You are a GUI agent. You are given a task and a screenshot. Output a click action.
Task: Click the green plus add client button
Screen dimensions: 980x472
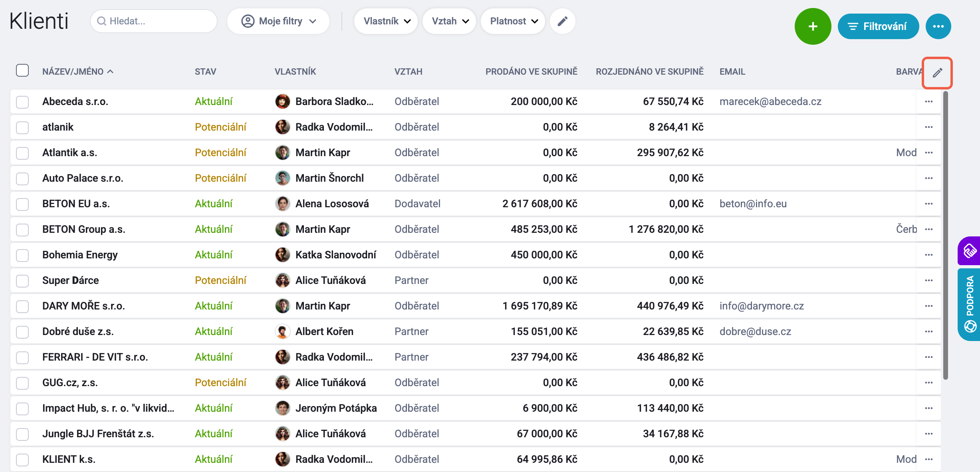click(x=813, y=26)
